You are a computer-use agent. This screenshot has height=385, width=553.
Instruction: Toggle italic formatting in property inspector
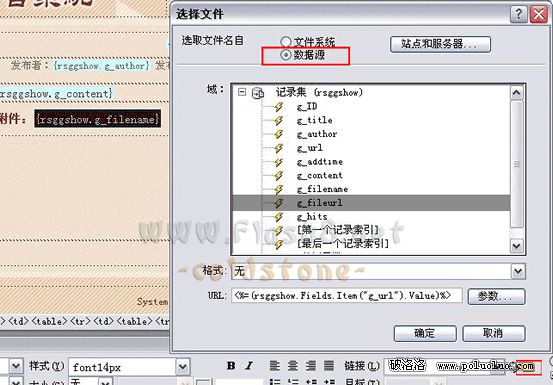[x=249, y=366]
